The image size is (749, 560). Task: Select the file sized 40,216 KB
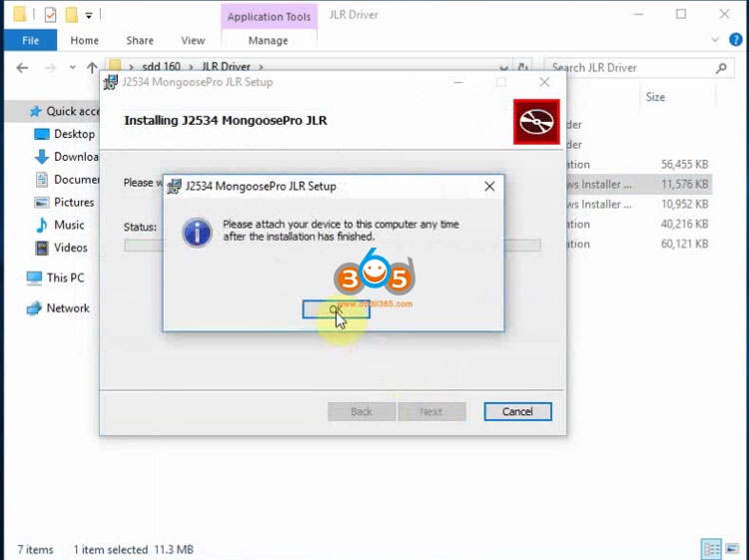(639, 225)
